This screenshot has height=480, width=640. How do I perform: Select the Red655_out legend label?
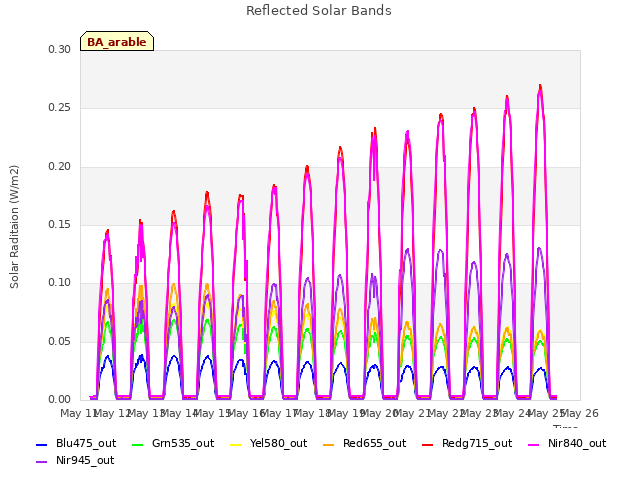pos(374,443)
